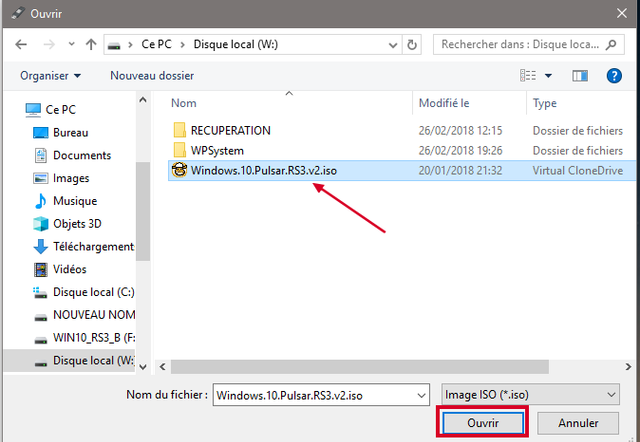This screenshot has height=442, width=640.
Task: Open NOUVEAU NOM drive in sidebar
Action: pos(94,315)
